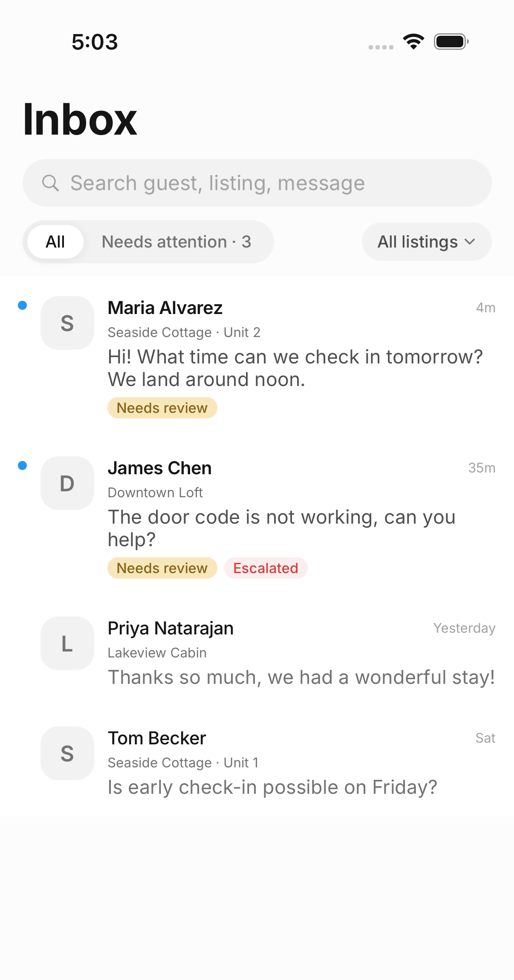Screen dimensions: 514x980
Task: Tap the Wi-Fi status icon
Action: point(413,41)
